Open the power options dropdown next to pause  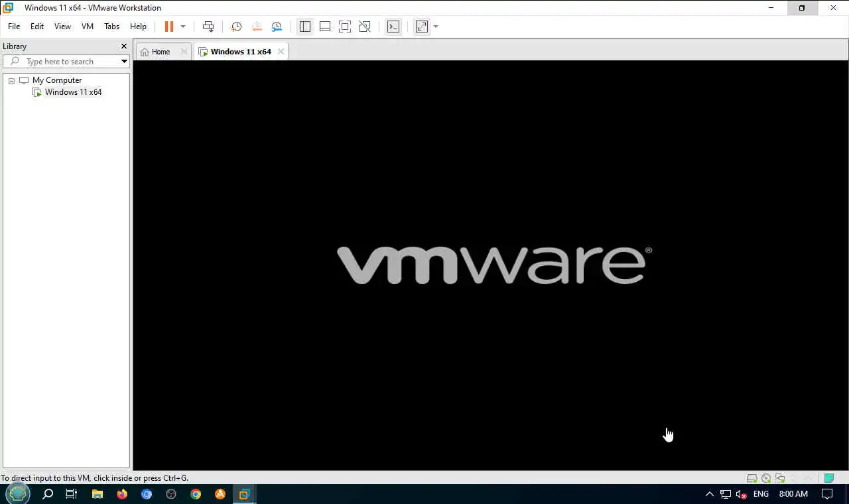coord(183,27)
